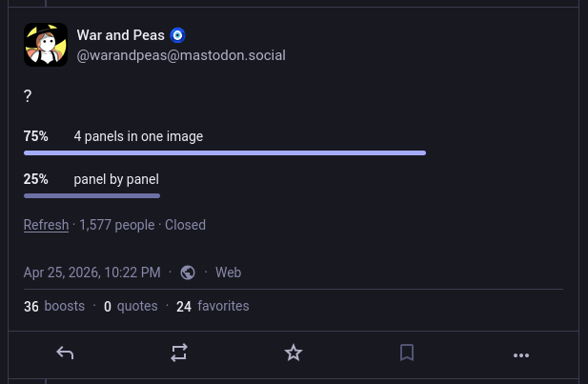This screenshot has width=588, height=384.
Task: Open the War and Peas profile name
Action: coord(122,35)
